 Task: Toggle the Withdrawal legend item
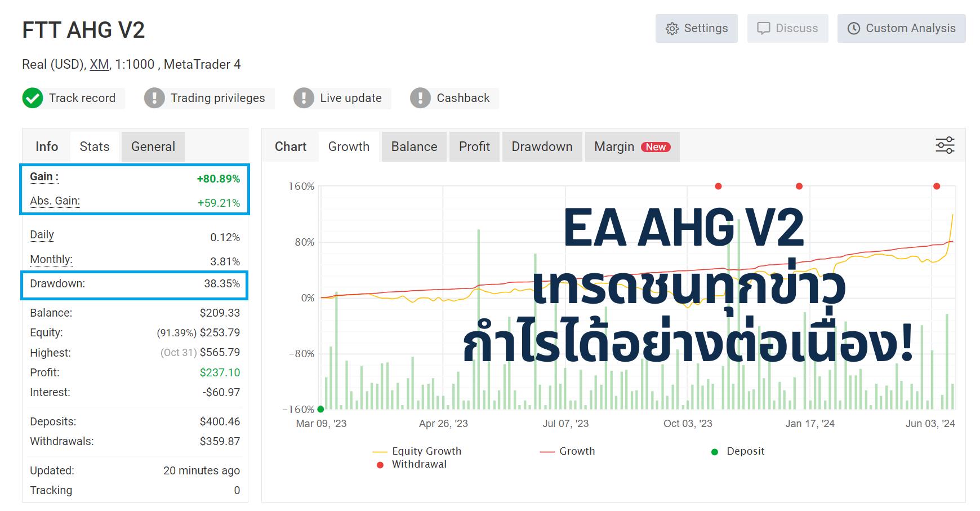[412, 464]
